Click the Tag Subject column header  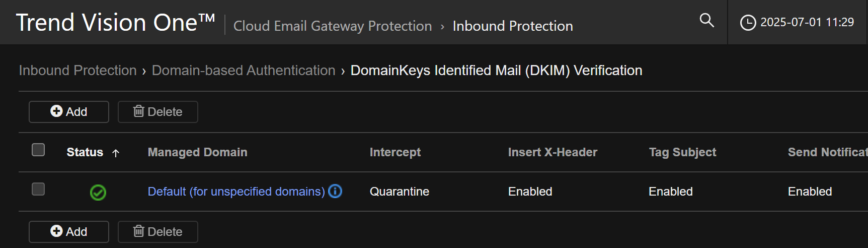(682, 152)
